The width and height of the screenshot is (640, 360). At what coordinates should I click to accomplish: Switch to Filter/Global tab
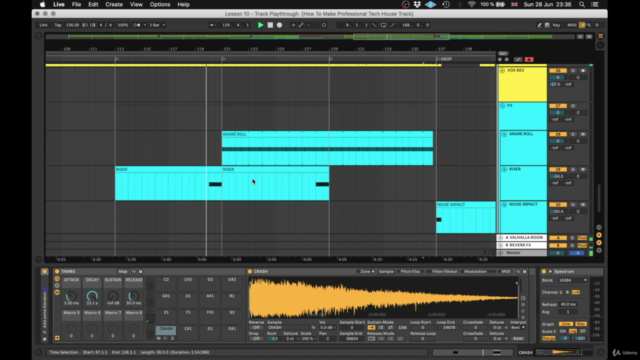(x=443, y=271)
